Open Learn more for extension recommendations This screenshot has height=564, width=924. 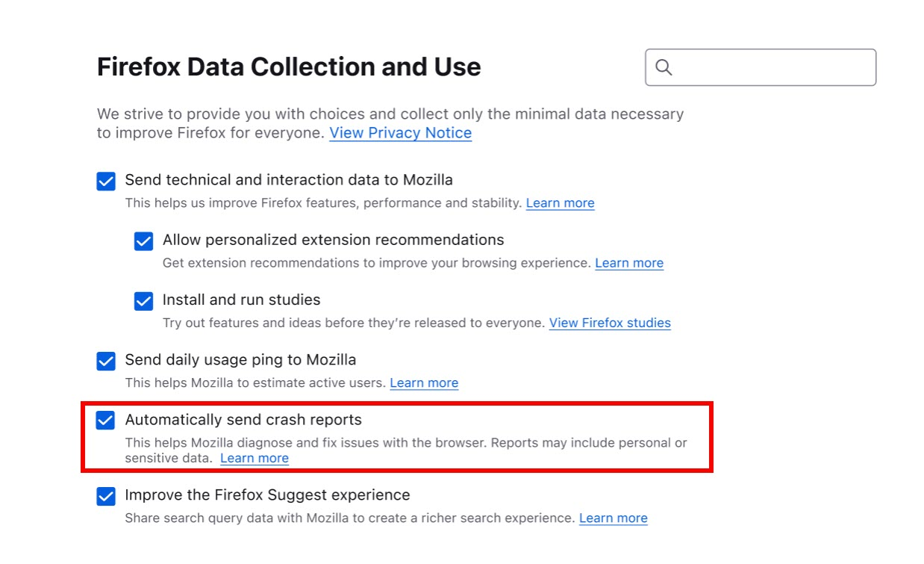[629, 263]
